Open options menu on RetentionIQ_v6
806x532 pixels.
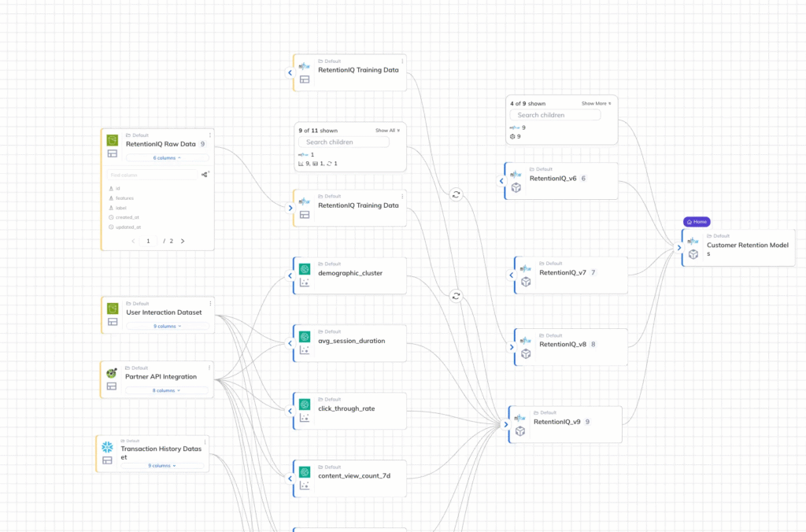pyautogui.click(x=612, y=170)
